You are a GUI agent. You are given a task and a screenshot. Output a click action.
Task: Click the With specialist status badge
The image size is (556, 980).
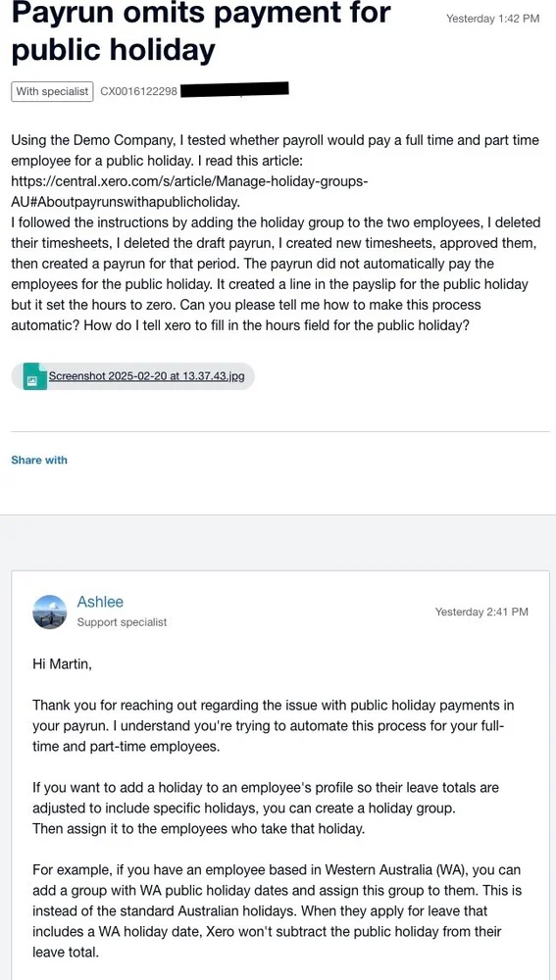[x=52, y=91]
